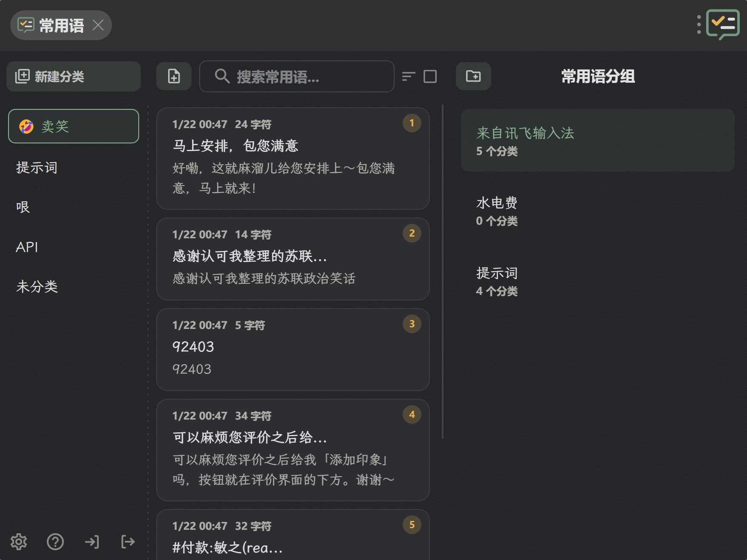The image size is (747, 560).
Task: Toggle the select-all checkbox square
Action: [430, 77]
